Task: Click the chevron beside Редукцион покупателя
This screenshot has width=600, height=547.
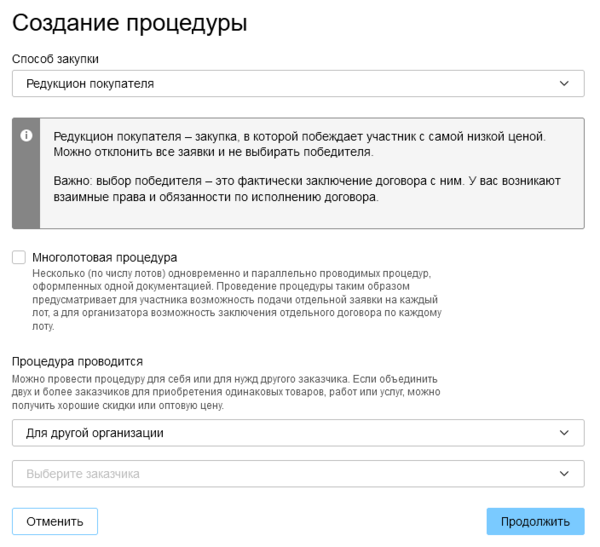Action: (565, 84)
